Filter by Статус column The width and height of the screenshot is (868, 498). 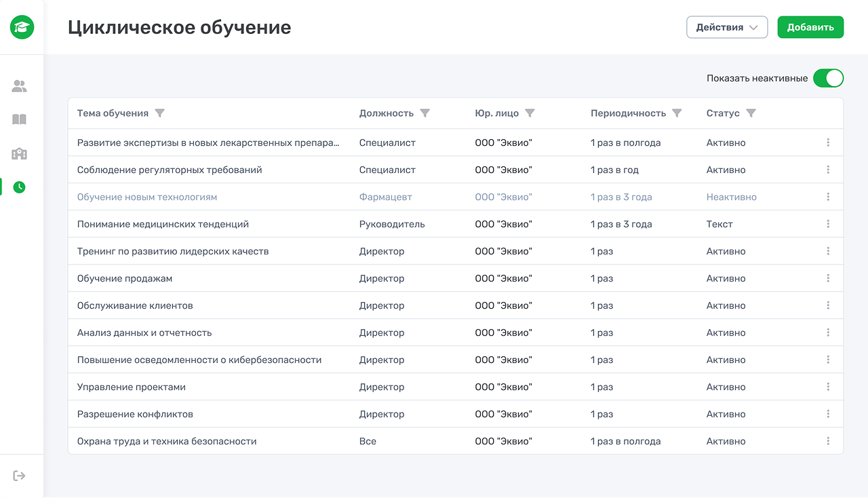pos(751,113)
